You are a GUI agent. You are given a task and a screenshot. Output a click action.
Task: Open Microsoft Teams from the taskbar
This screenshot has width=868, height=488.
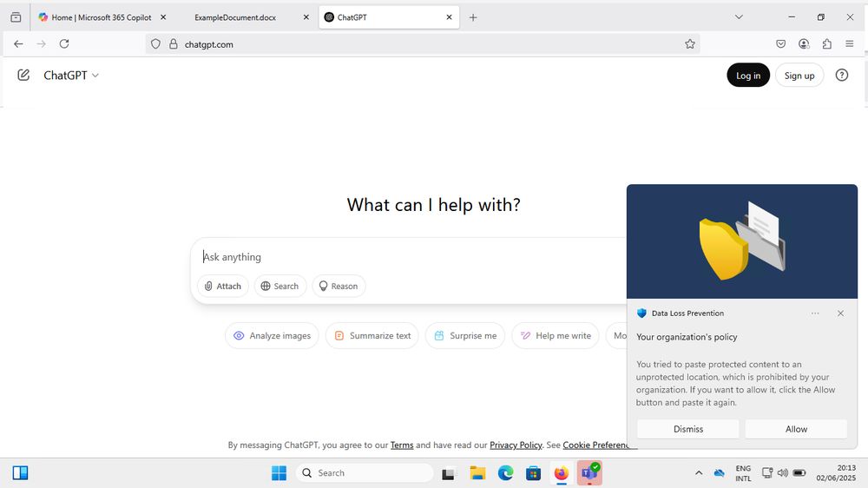(x=589, y=473)
